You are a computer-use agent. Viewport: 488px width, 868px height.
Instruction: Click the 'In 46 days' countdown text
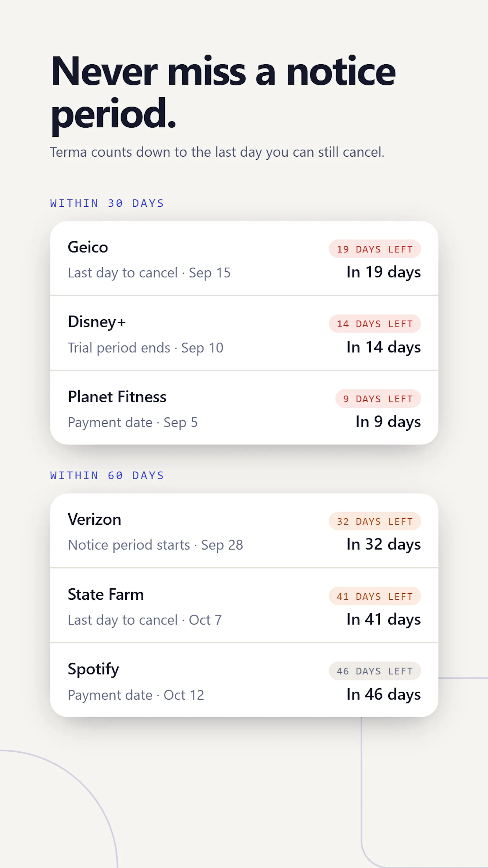384,694
